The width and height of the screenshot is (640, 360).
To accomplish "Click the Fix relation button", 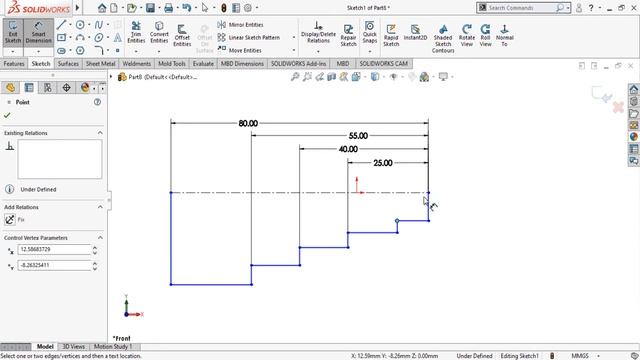I will click(x=10, y=220).
